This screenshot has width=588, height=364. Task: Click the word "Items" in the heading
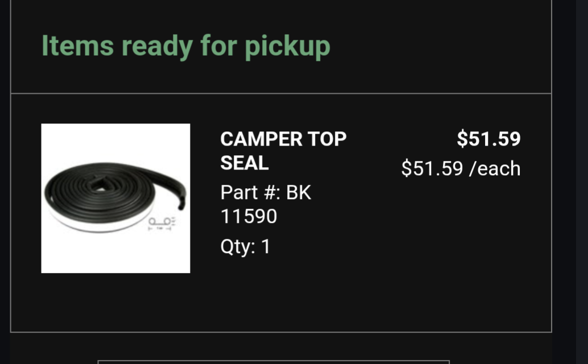pos(77,45)
